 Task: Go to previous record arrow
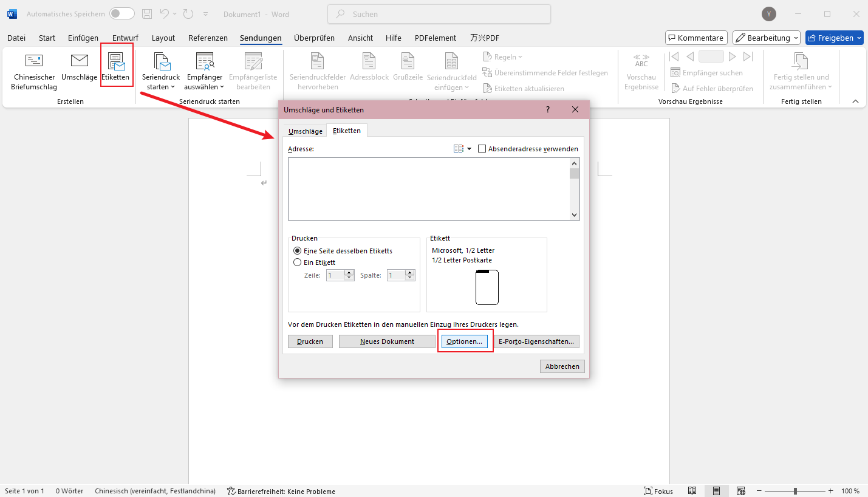pos(689,57)
